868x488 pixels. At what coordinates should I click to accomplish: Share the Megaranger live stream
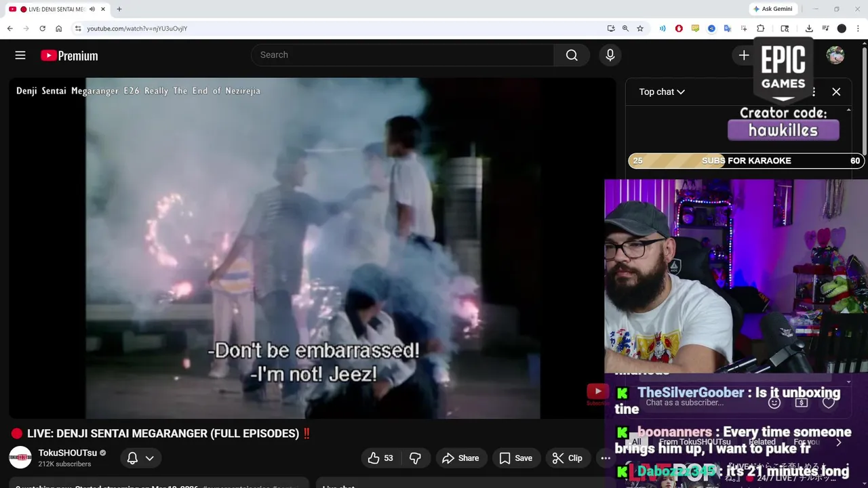pyautogui.click(x=460, y=458)
